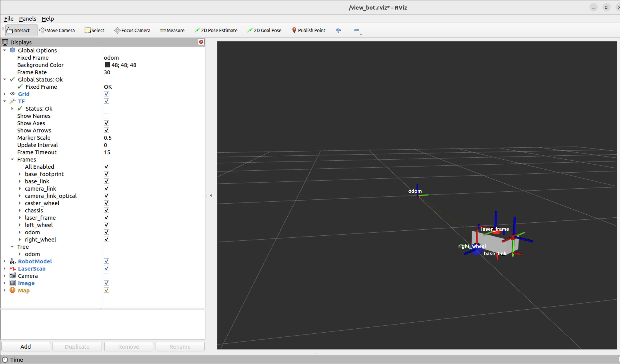Click the Global Status green checkmark
Viewport: 620px width, 364px height.
(12, 79)
